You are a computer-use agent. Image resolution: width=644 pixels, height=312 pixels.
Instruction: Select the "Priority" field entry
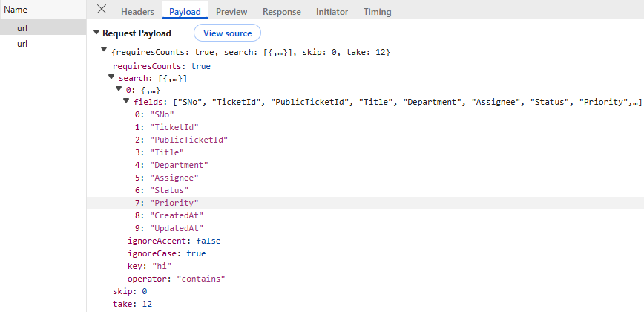[x=174, y=203]
